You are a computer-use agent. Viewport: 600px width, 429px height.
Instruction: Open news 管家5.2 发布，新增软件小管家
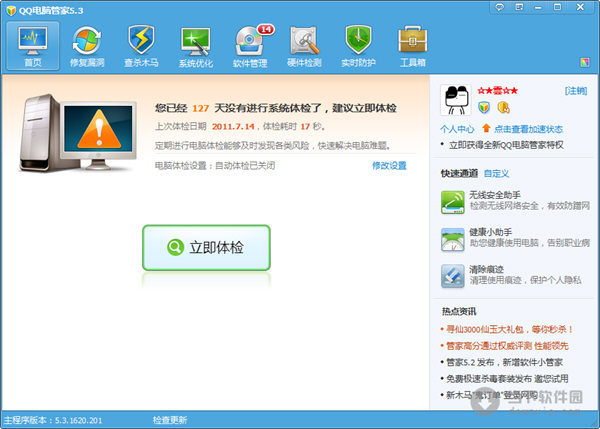click(504, 362)
